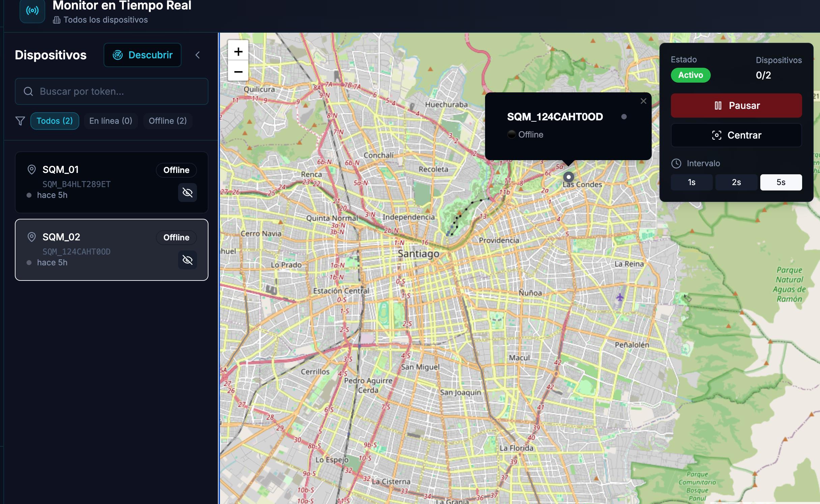Set refresh interval to 2s
Image resolution: width=820 pixels, height=504 pixels.
(x=736, y=182)
